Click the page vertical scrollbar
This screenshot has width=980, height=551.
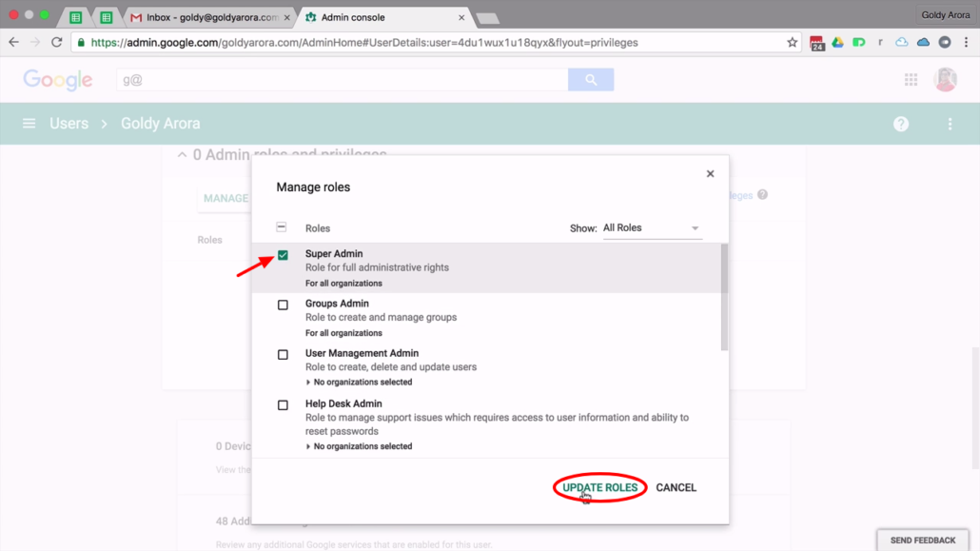[x=975, y=406]
